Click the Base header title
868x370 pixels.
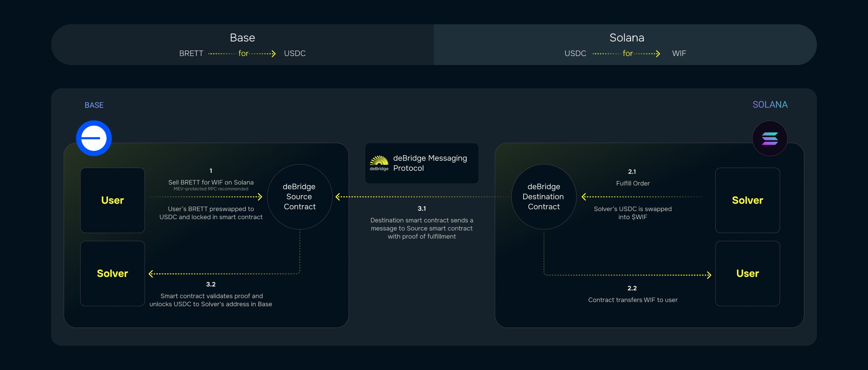coord(242,38)
